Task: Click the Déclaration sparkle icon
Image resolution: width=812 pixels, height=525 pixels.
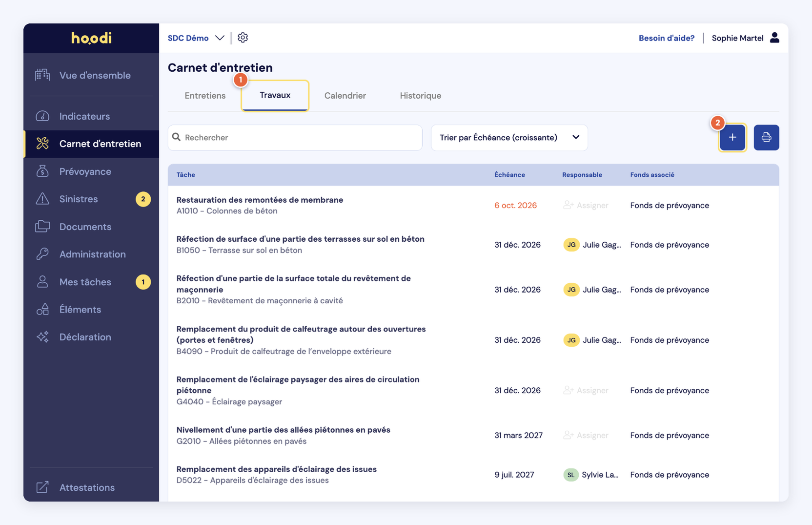Action: click(42, 337)
